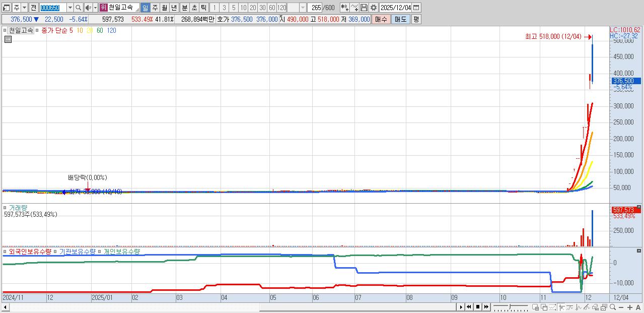Open the dropdown next to speaker icon
The width and height of the screenshot is (644, 313).
[95, 8]
